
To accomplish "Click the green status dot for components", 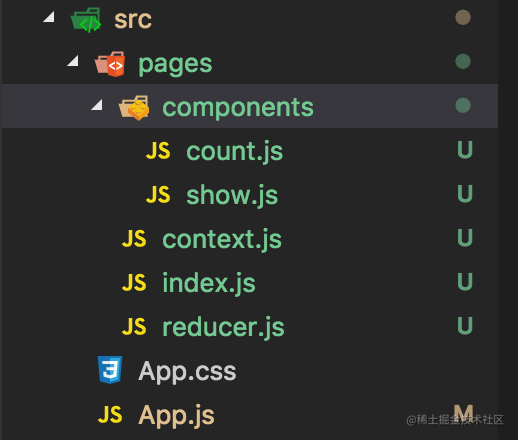I will point(463,105).
